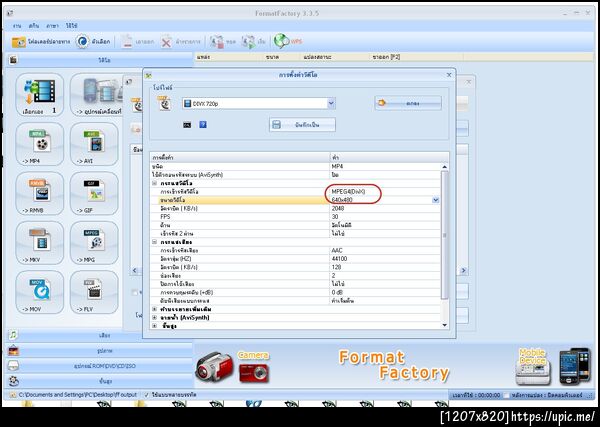Expand the ROM\DVD\CD\ISO category panel
The image size is (600, 427).
pos(99,366)
